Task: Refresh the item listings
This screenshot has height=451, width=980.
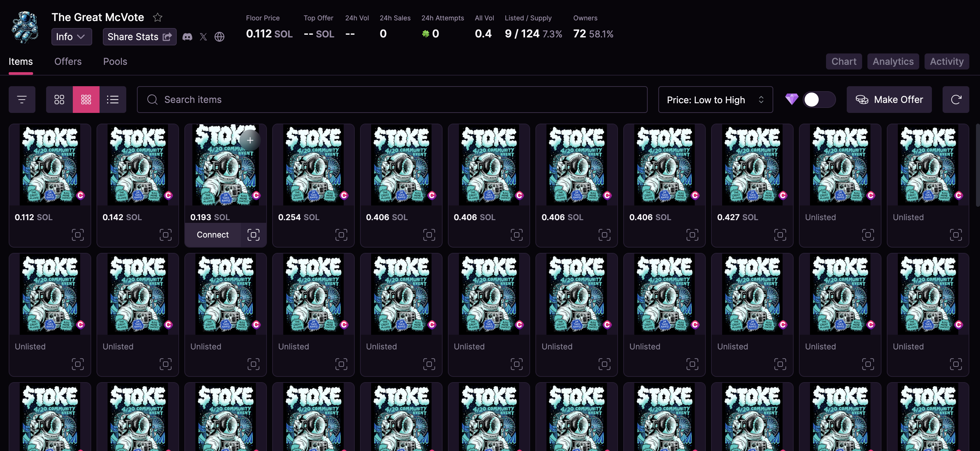Action: [956, 99]
